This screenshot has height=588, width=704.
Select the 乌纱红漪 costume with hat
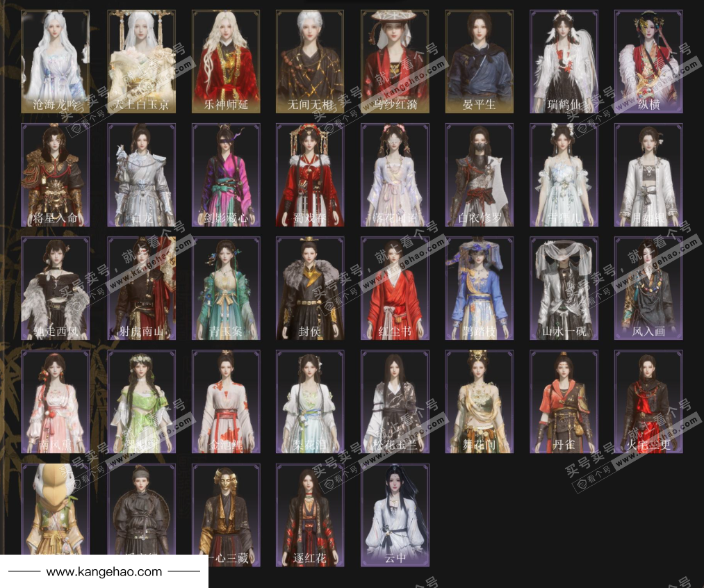(x=395, y=61)
